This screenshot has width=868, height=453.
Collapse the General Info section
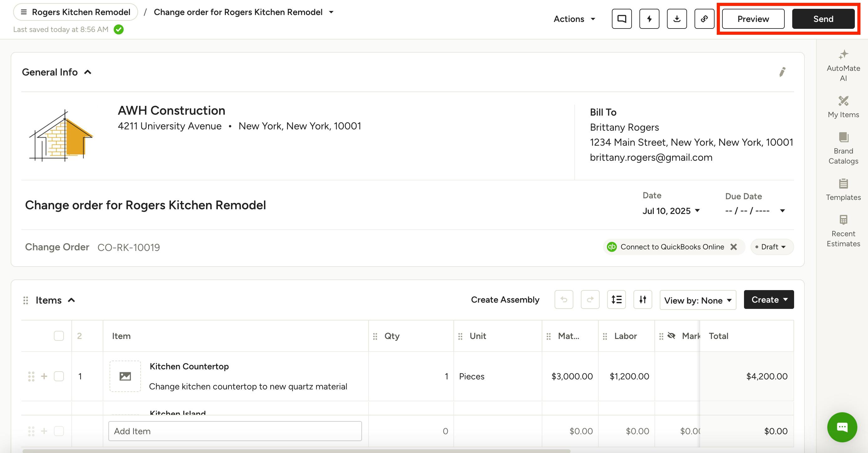coord(88,72)
